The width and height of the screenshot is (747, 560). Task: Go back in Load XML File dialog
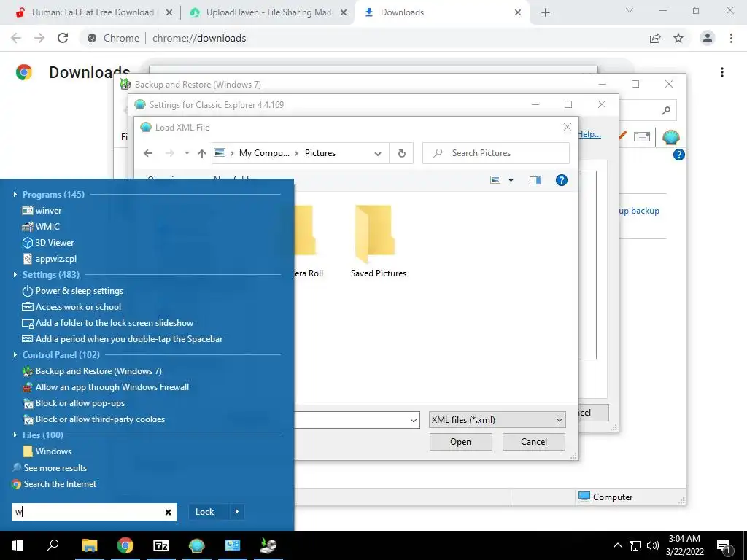coord(148,153)
